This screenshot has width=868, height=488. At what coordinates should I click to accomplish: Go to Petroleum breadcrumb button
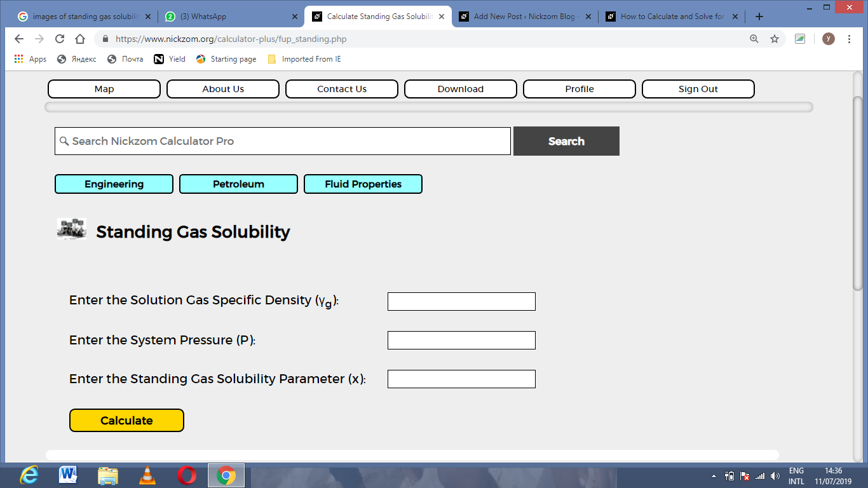click(x=238, y=184)
